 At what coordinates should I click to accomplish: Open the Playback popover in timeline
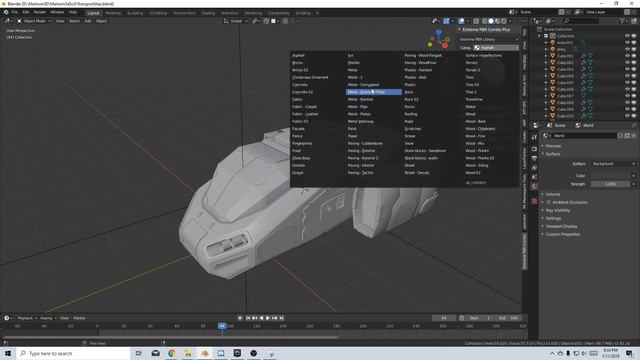point(27,318)
